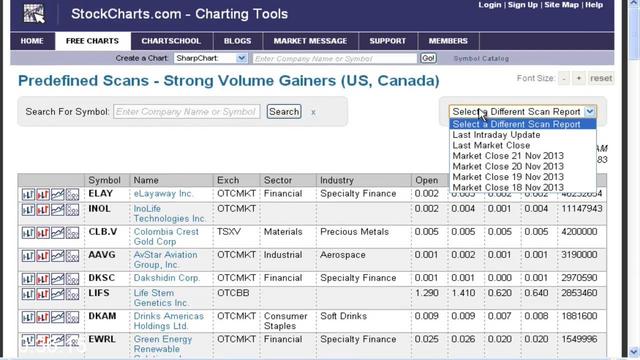
Task: Open line chart icon for DKAM
Action: [58, 317]
